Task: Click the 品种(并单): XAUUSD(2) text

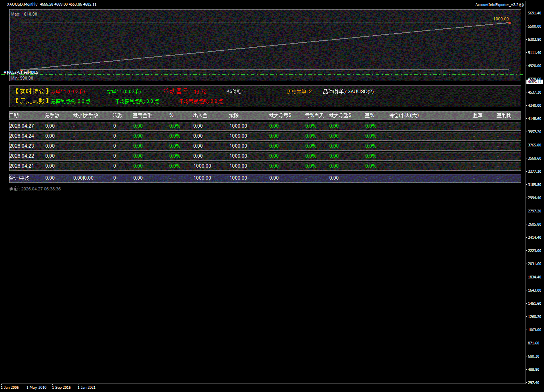Action: point(348,92)
